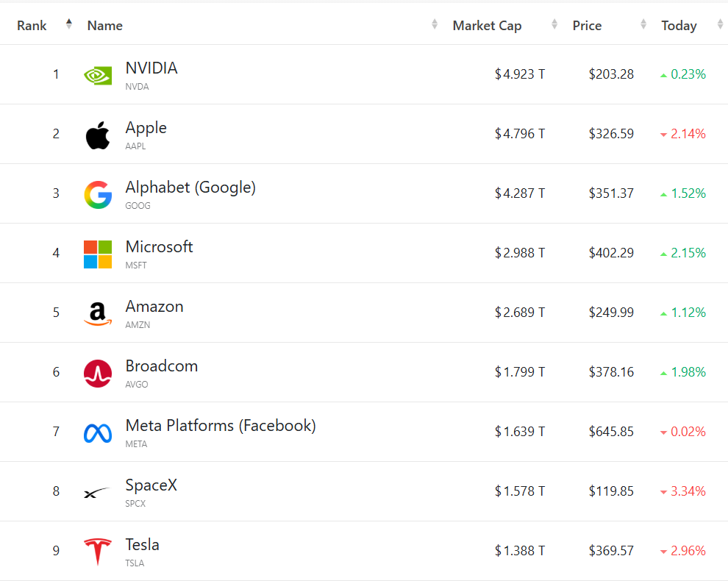The height and width of the screenshot is (581, 728).
Task: Click the Meta infinity logo
Action: coord(98,433)
